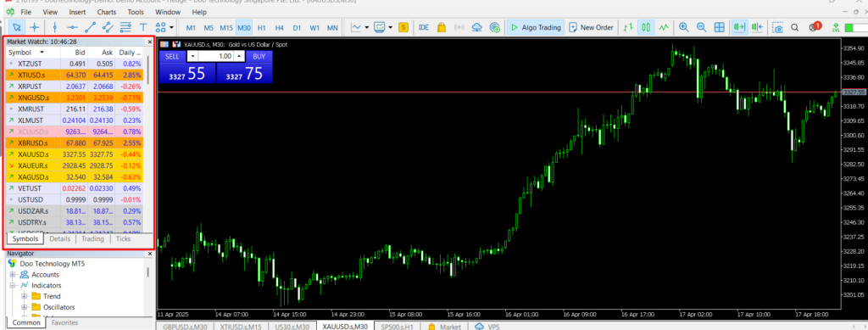Click the zoom out magnifier icon
The image size is (868, 330).
[701, 27]
